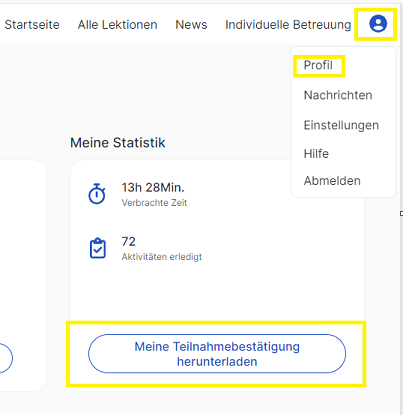Click the Verbrachte Zeit label
Screen dimensions: 403x415
[x=154, y=203]
